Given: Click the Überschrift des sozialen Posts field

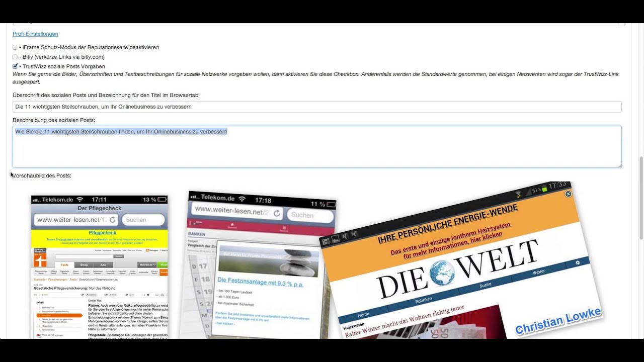Looking at the screenshot, I should [317, 107].
